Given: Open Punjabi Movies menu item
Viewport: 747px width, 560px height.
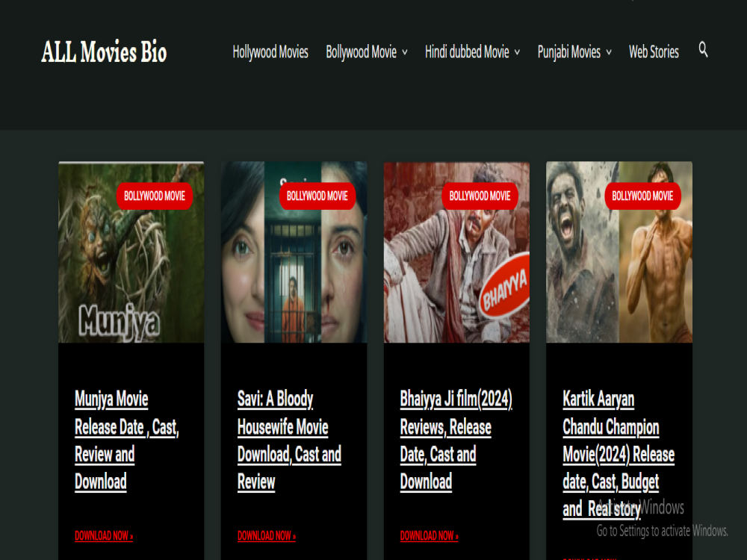Looking at the screenshot, I should 568,52.
